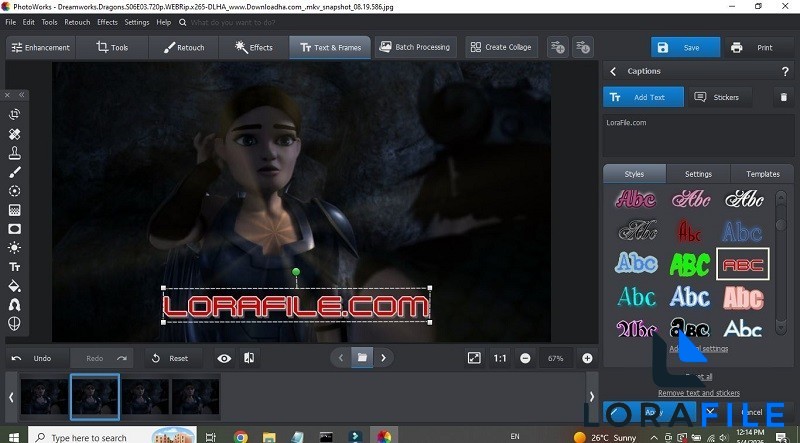Go to the next image arrow

[384, 358]
